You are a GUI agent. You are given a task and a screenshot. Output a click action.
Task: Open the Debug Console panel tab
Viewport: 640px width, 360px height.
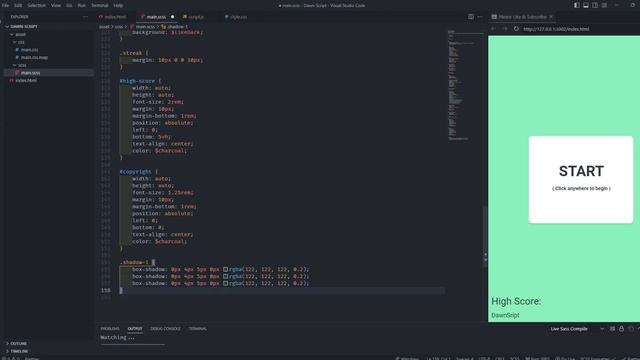[165, 329]
